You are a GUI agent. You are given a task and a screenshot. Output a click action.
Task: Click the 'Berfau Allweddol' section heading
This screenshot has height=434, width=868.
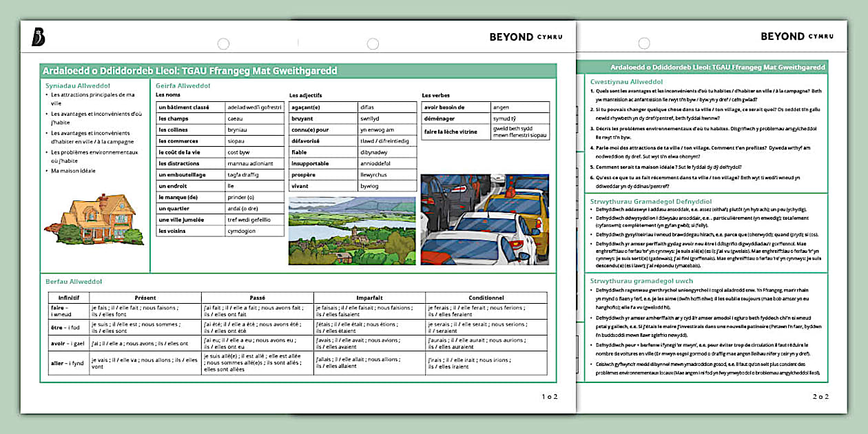73,282
